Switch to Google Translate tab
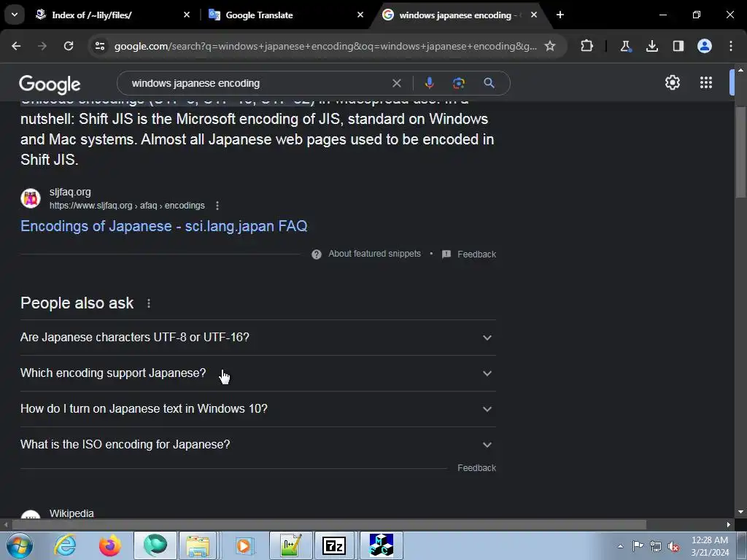This screenshot has width=747, height=560. point(259,15)
